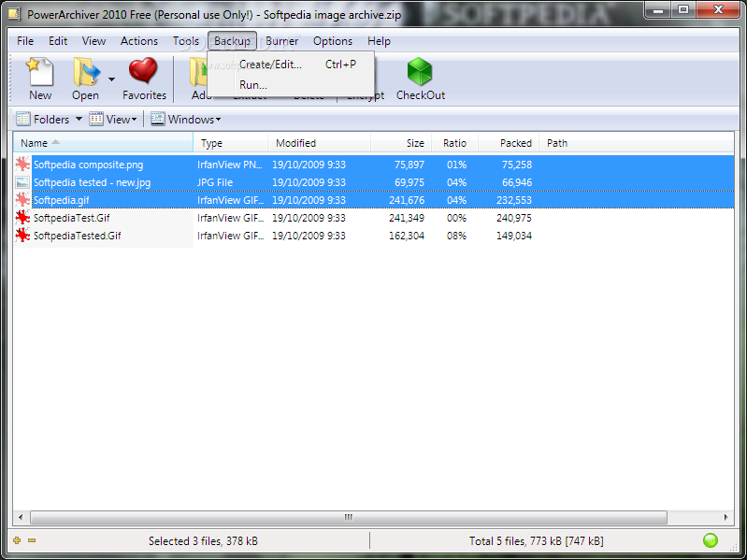Click the Selected 3 files, 378 kB status
Viewport: 747px width, 560px height.
(x=203, y=541)
